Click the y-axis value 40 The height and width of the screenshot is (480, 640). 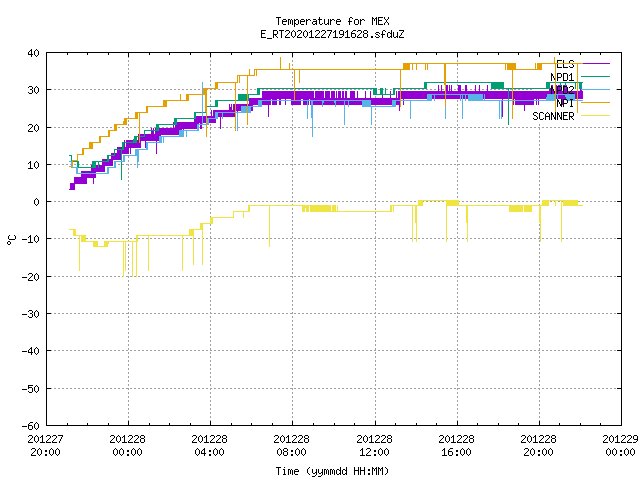click(x=33, y=53)
